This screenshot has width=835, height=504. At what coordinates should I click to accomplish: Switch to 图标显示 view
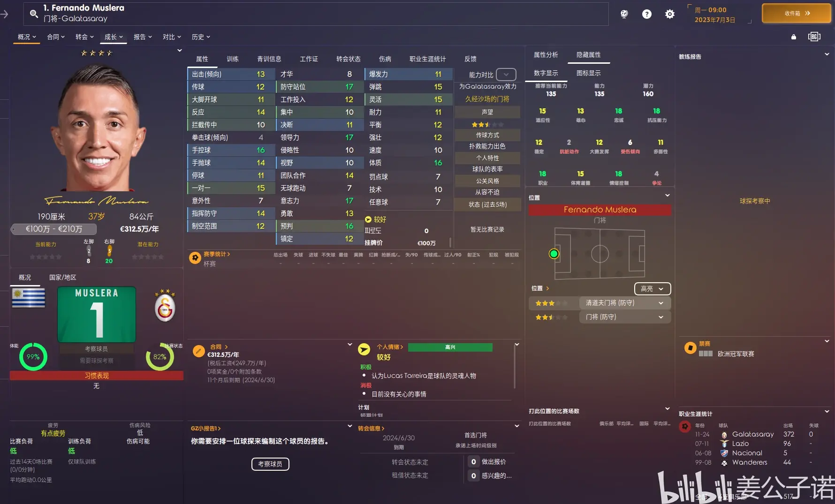coord(589,73)
